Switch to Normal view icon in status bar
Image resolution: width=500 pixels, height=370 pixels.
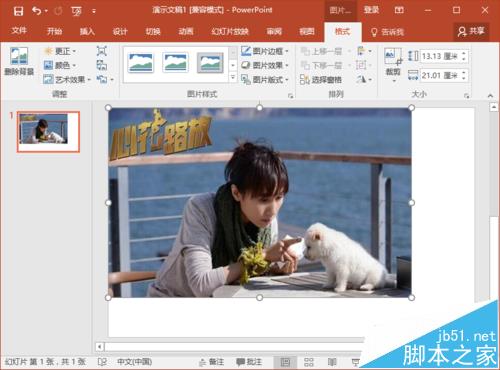[285, 362]
